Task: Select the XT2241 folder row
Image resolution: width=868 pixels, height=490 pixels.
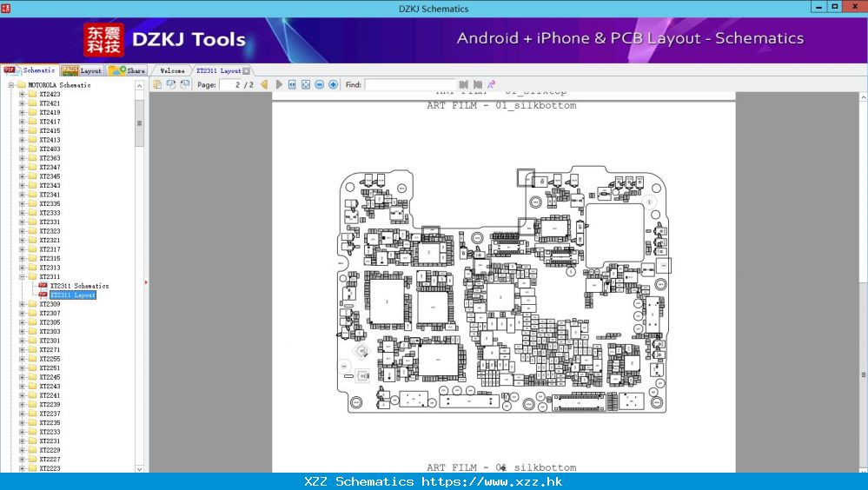Action: tap(50, 395)
